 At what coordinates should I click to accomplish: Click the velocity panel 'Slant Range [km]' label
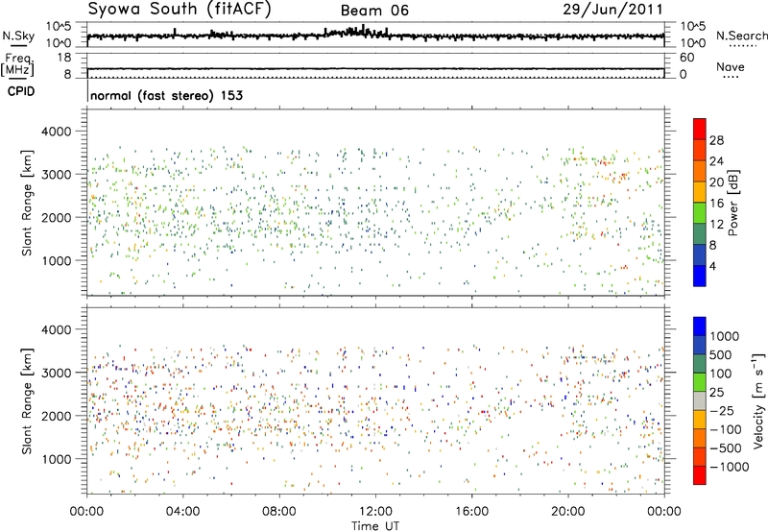pyautogui.click(x=27, y=400)
